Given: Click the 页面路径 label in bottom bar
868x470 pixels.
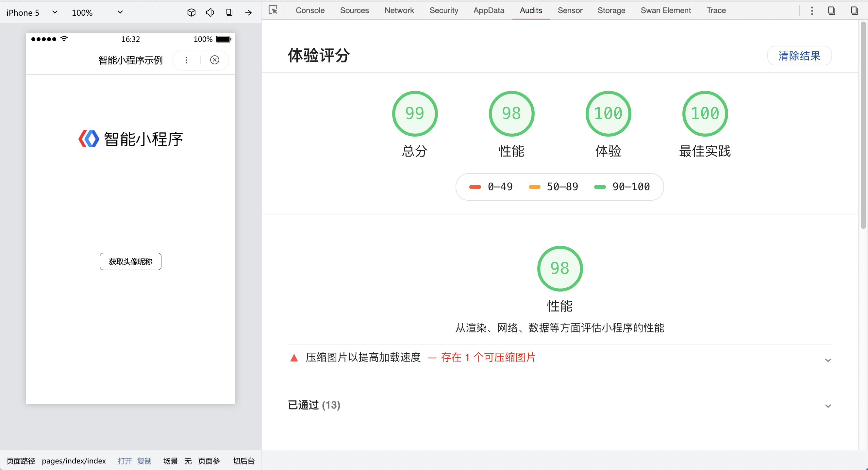Looking at the screenshot, I should [21, 461].
